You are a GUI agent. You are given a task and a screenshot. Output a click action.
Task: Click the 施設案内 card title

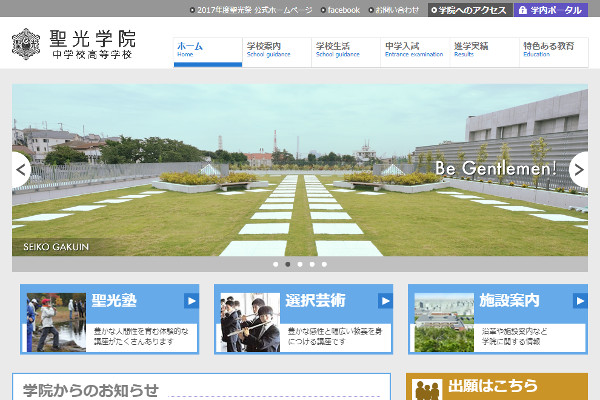tap(509, 300)
